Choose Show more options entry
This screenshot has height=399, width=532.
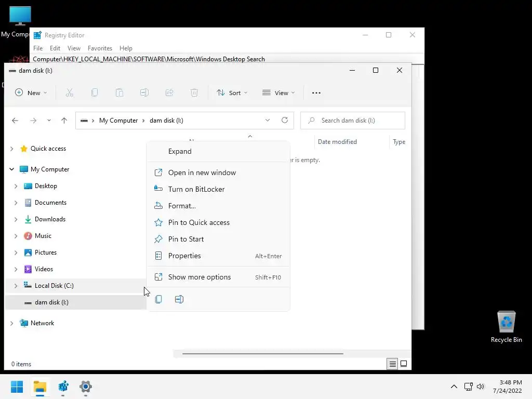(x=218, y=277)
